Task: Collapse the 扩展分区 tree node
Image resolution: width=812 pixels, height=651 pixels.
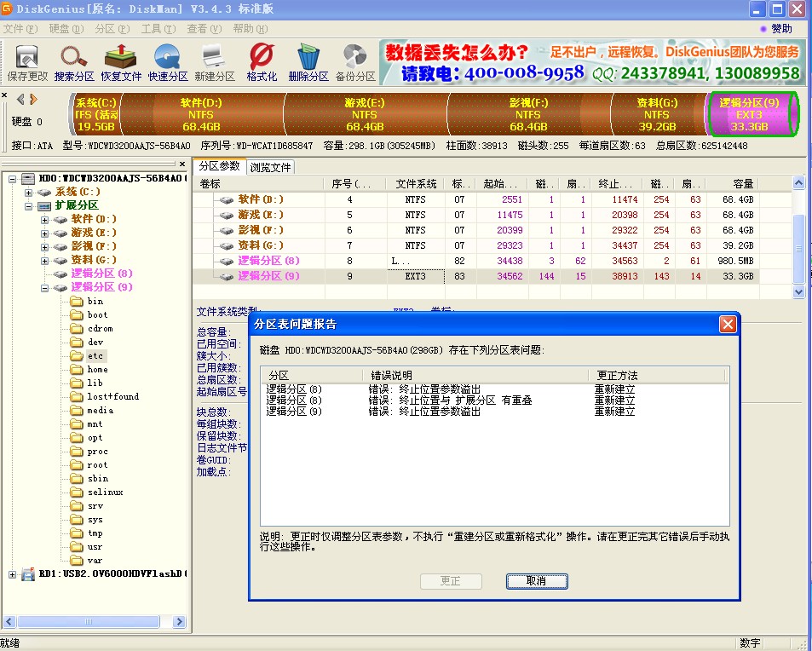Action: (x=28, y=205)
